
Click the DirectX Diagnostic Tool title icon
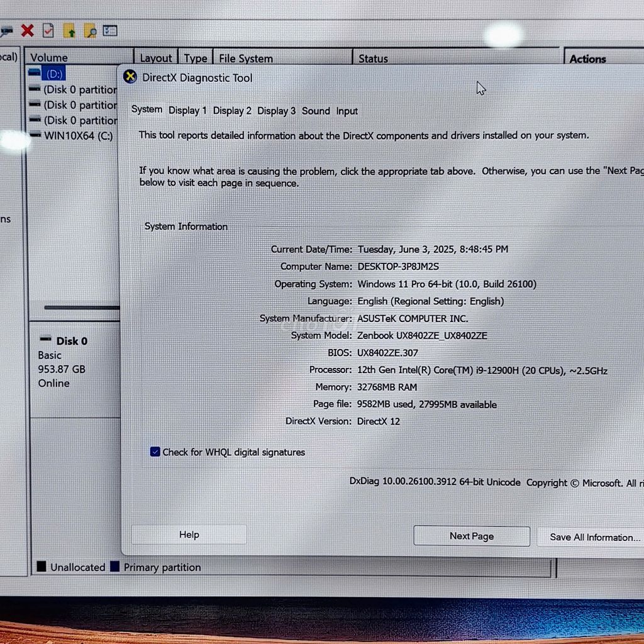point(130,76)
